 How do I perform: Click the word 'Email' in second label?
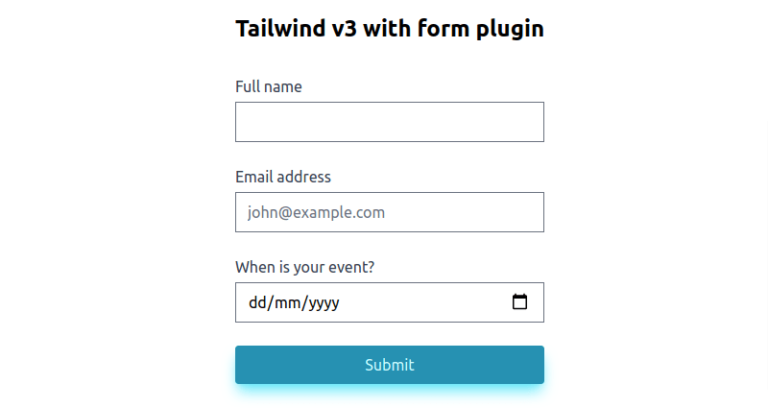pyautogui.click(x=255, y=177)
